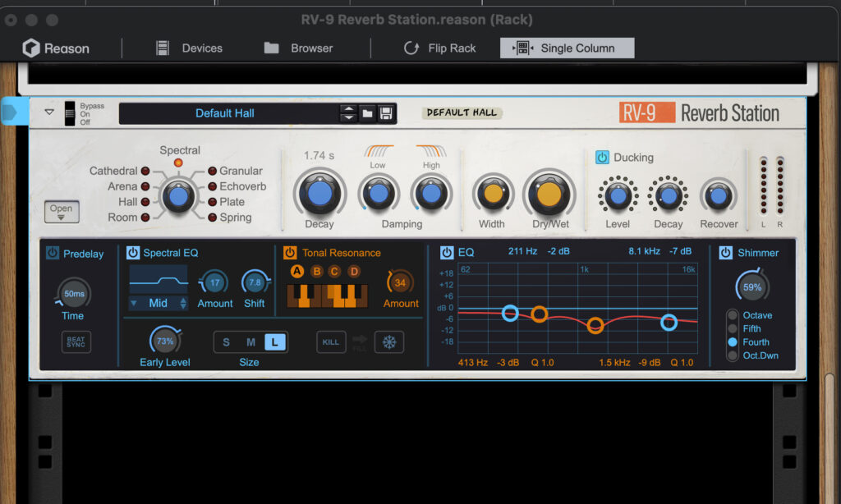The image size is (841, 504).
Task: Click the 1.5 kHz orange EQ node
Action: [595, 325]
